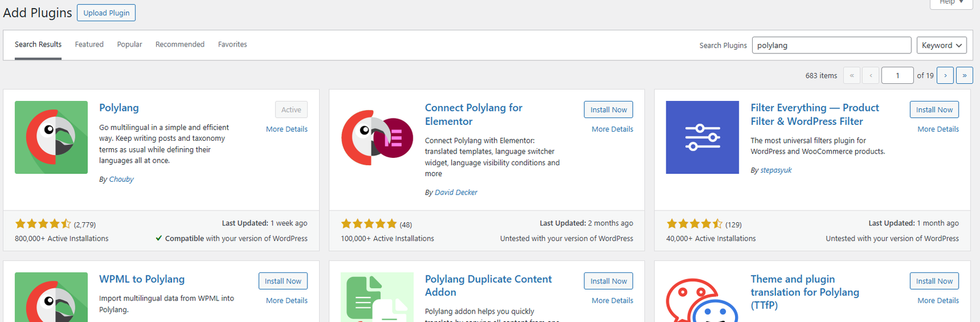Open Polylang Duplicate Content Addon title link

coord(488,286)
